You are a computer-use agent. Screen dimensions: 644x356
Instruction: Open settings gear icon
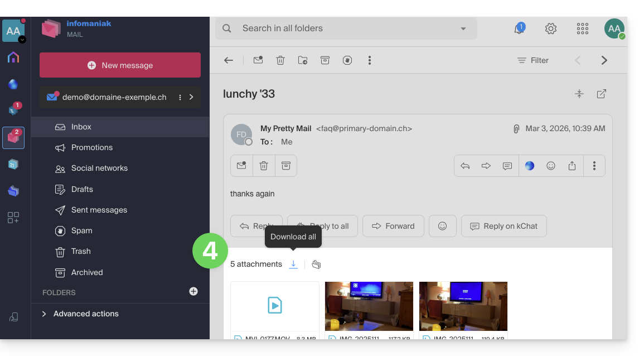click(551, 28)
